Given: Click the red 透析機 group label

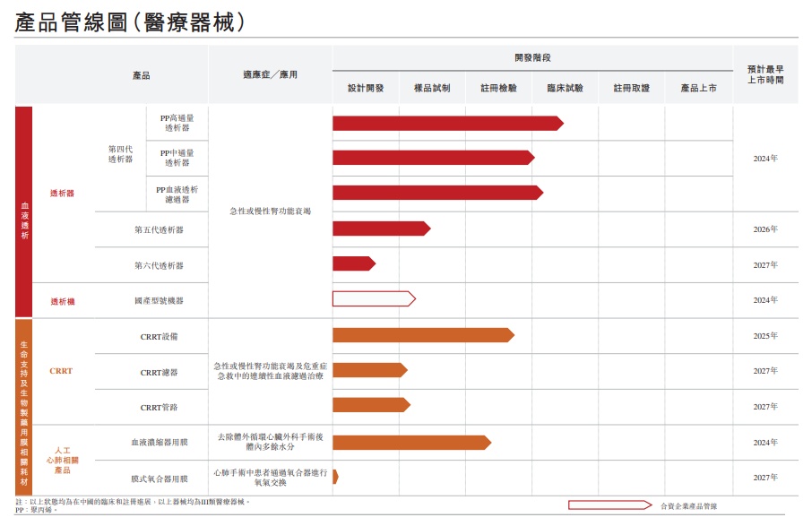Looking at the screenshot, I should [63, 301].
